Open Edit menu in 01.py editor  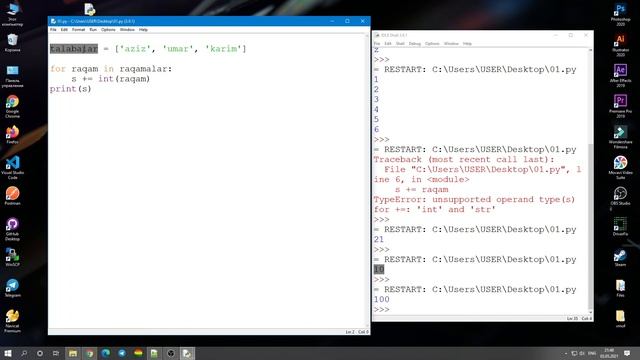[x=64, y=30]
